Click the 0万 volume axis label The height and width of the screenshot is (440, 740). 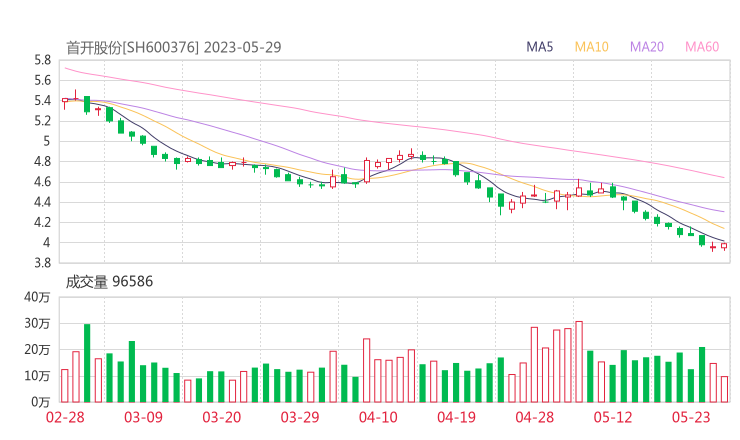(41, 402)
